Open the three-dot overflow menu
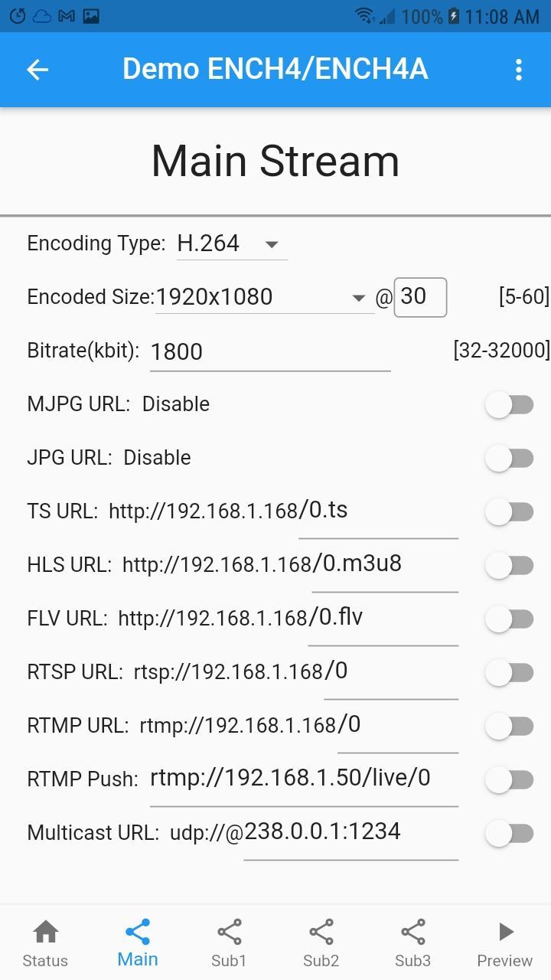 coord(519,70)
